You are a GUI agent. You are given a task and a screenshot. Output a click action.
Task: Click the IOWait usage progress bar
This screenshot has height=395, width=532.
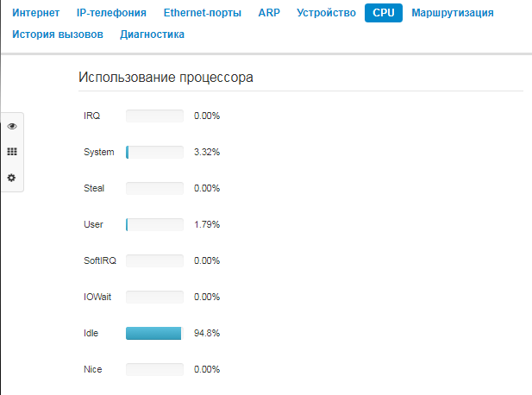(x=155, y=297)
